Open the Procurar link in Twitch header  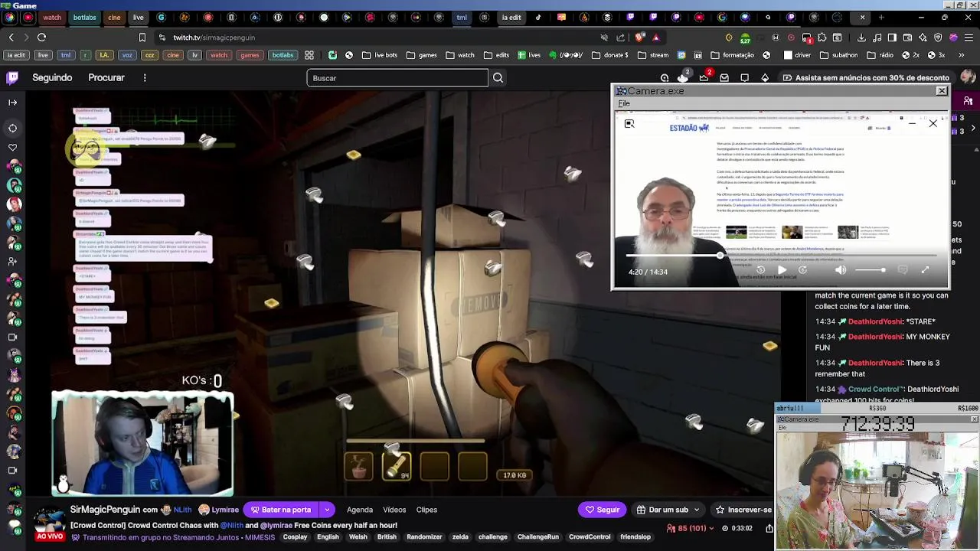106,77
